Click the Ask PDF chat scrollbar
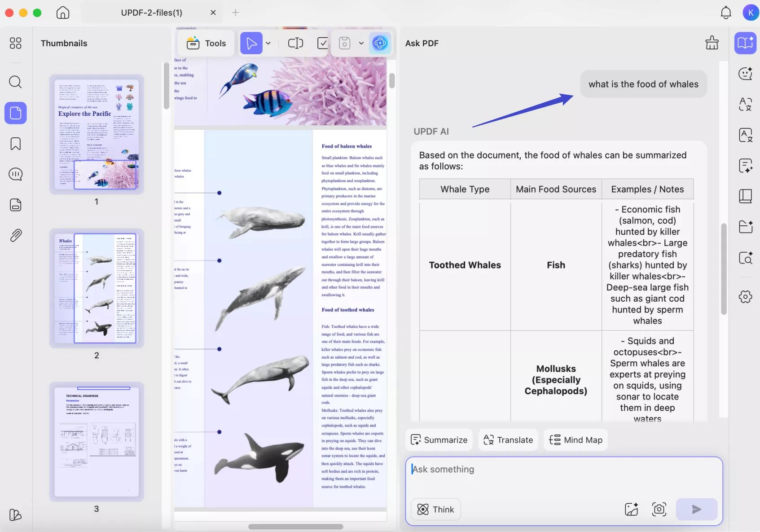760x532 pixels. point(724,269)
